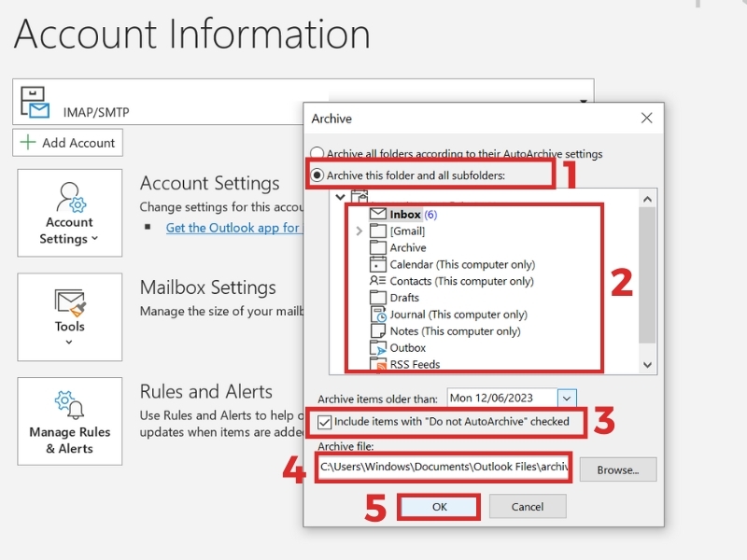Select 'Outbox' folder label
This screenshot has height=560, width=747.
tap(408, 347)
